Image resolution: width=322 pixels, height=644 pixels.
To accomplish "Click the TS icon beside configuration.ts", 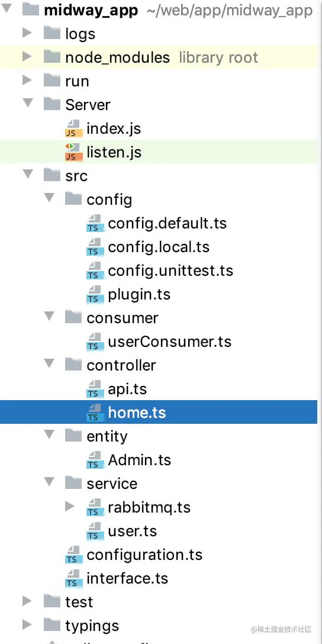I will (72, 555).
